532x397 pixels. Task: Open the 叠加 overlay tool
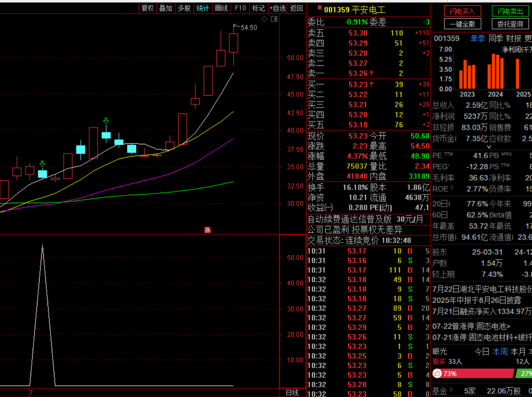[x=166, y=8]
